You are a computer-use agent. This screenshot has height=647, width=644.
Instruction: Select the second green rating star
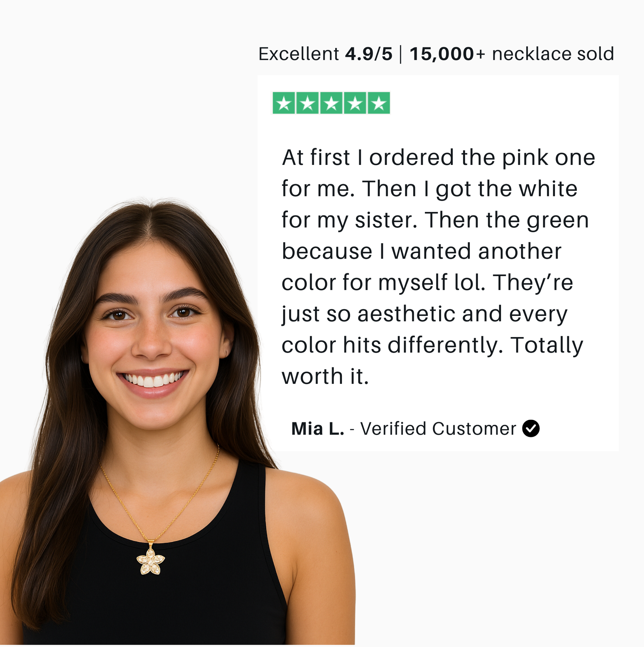click(x=308, y=103)
